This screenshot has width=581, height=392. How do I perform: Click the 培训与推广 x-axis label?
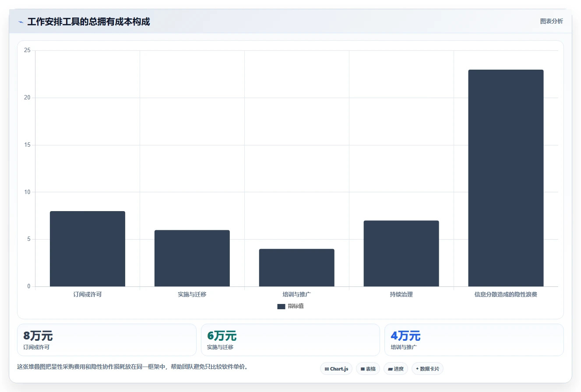296,294
